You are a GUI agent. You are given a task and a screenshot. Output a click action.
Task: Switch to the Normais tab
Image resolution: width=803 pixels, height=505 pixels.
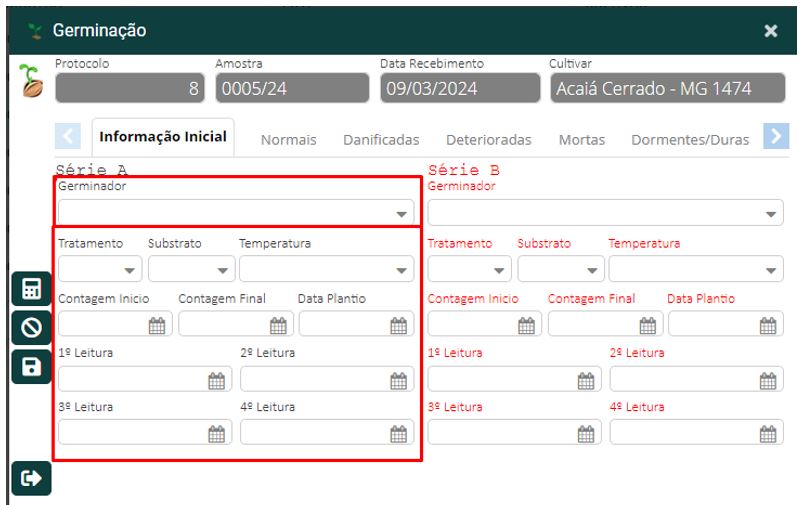pos(288,140)
